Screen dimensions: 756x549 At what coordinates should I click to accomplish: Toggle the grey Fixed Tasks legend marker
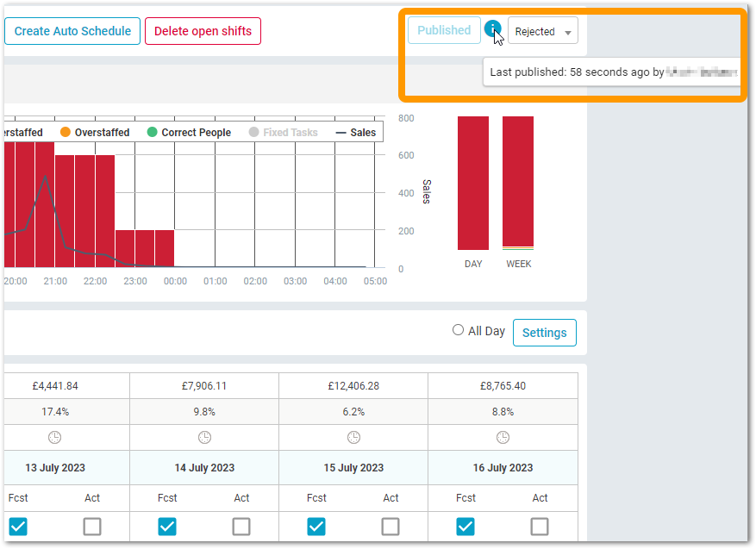tap(253, 133)
